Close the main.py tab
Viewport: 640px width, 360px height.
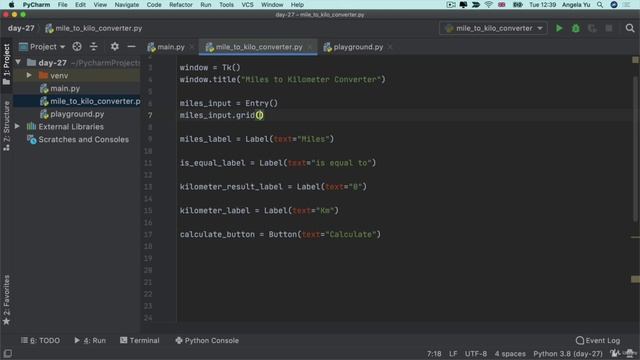pos(191,47)
